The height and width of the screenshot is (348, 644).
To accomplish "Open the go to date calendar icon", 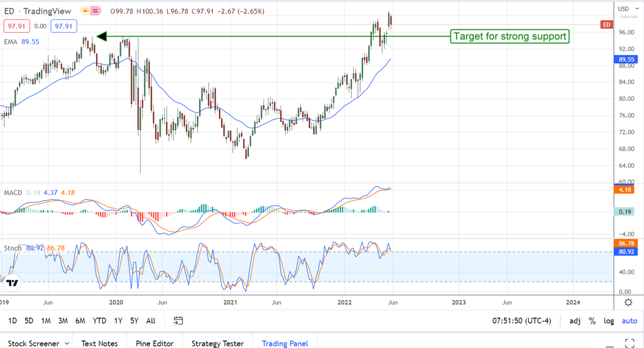I will click(x=179, y=321).
